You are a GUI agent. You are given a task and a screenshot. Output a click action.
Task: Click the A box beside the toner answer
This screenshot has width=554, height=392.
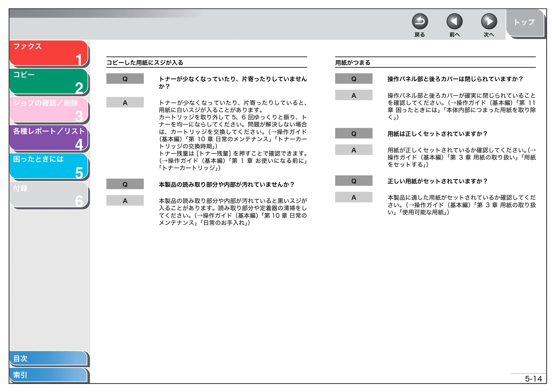tap(125, 103)
